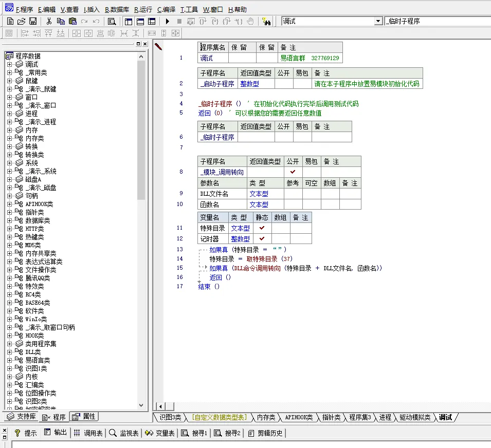Toggle the 公开 checkmark for _模块_调用转向
This screenshot has width=491, height=448.
(x=293, y=172)
